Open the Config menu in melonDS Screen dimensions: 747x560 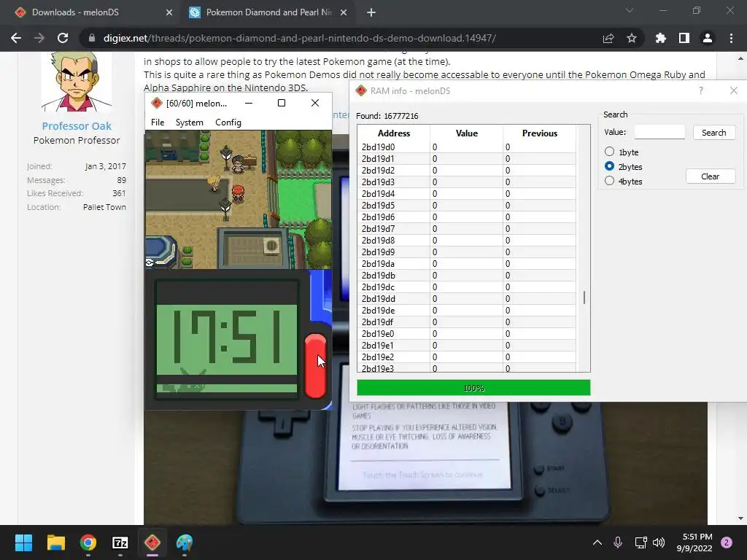228,122
